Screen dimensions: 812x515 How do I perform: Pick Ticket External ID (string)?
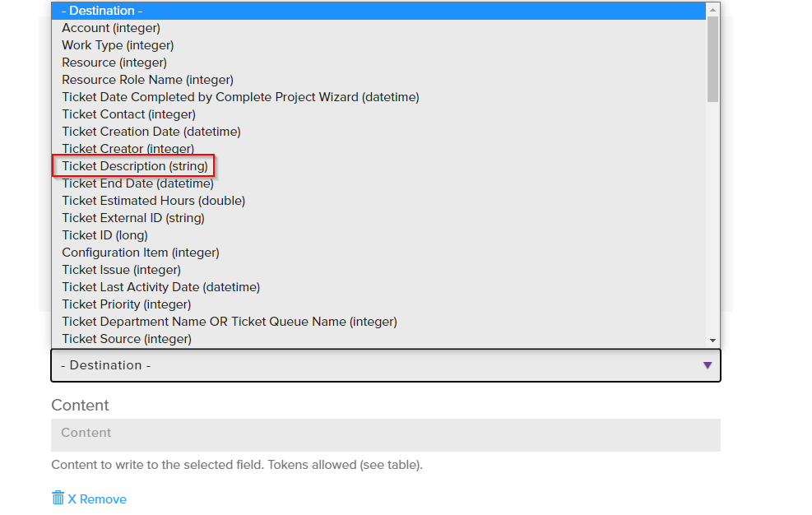[x=133, y=218]
